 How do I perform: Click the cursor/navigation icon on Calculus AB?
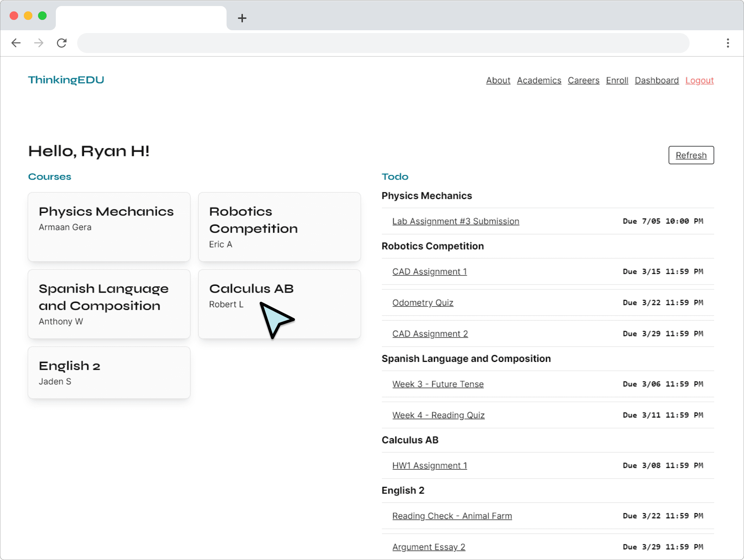pos(276,318)
